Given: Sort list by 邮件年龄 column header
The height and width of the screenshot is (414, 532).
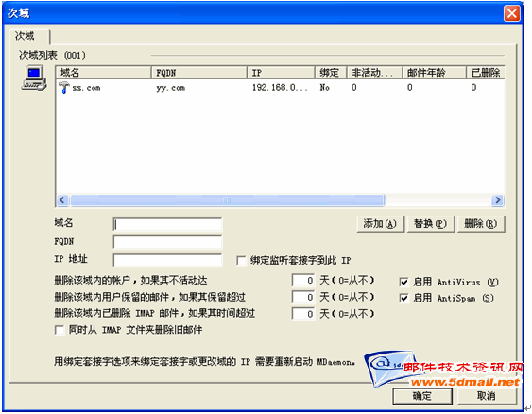Looking at the screenshot, I should point(435,73).
